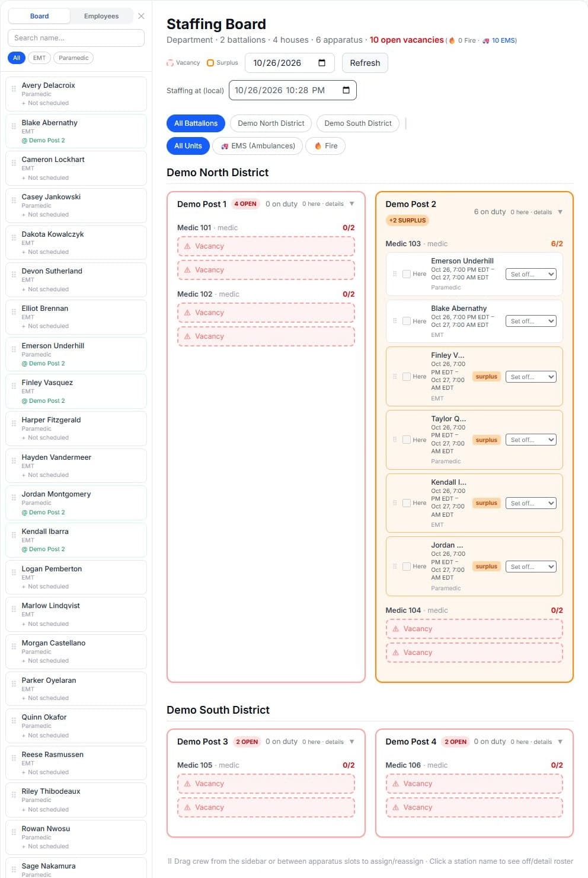The width and height of the screenshot is (588, 878).
Task: Open Set off dropdown for Kendall I.
Action: pos(531,503)
